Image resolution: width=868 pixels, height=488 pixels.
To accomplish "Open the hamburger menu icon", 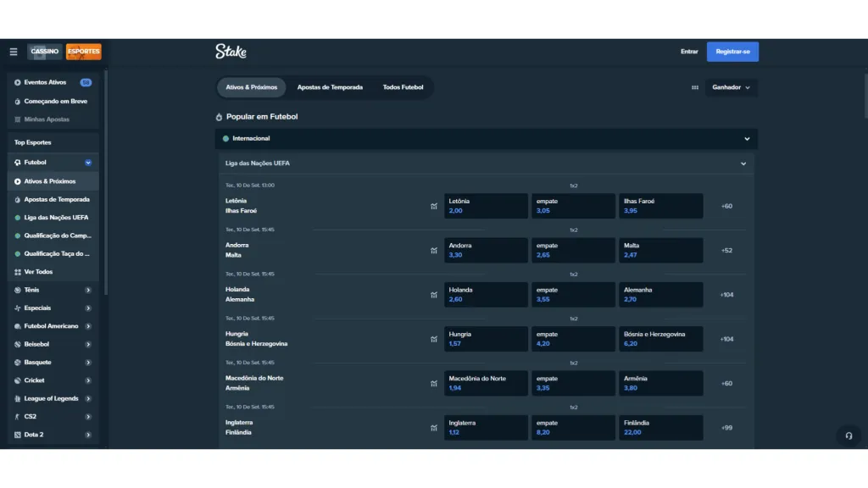I will click(13, 52).
